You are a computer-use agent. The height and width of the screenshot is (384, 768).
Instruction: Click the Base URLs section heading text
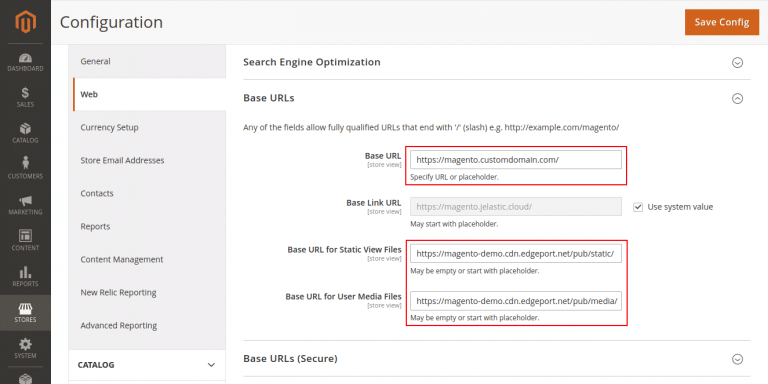[269, 98]
